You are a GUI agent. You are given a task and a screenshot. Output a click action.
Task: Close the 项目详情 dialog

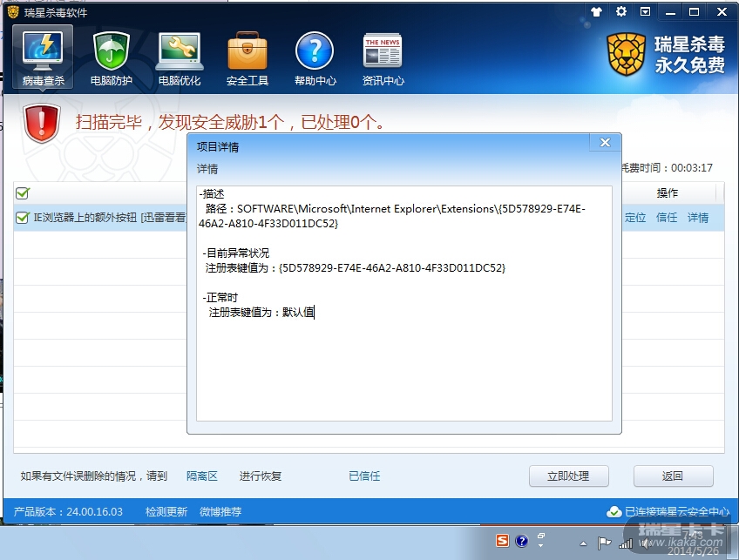[605, 143]
